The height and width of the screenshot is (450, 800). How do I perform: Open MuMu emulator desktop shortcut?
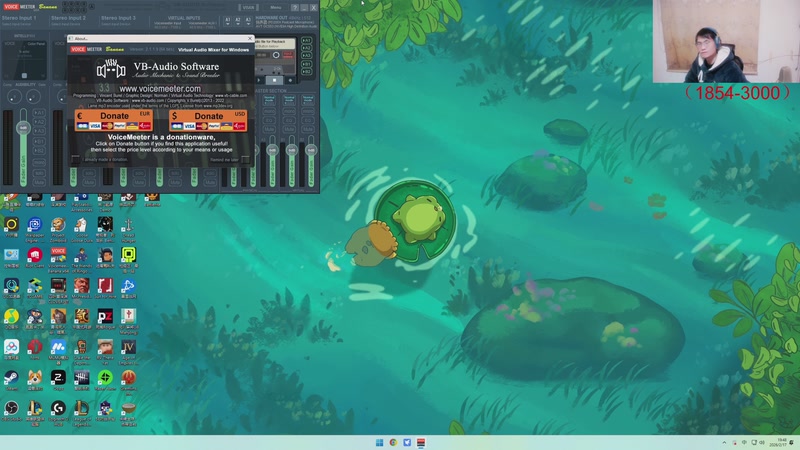coord(58,351)
